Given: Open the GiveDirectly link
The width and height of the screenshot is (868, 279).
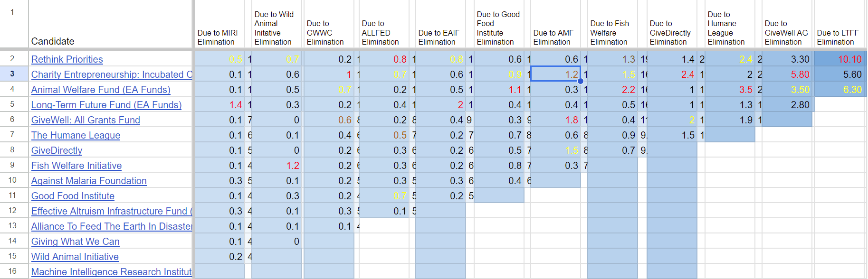Looking at the screenshot, I should 57,150.
